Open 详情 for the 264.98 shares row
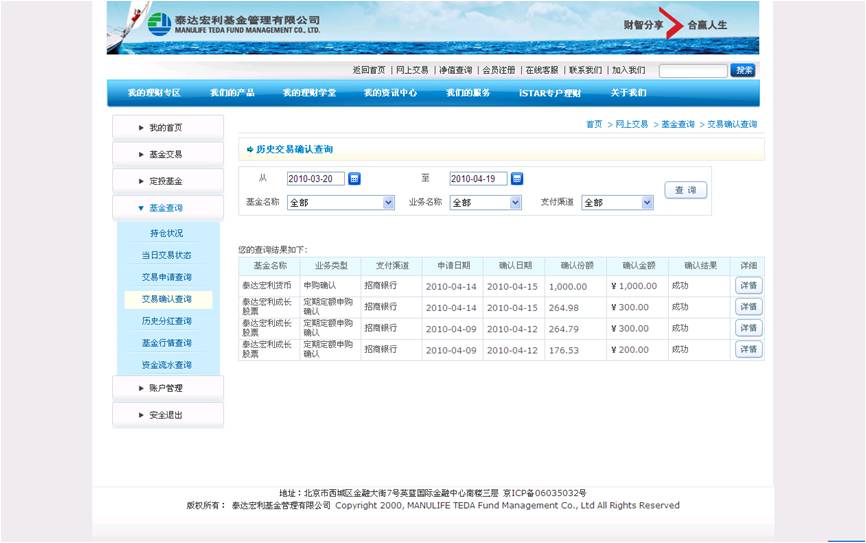 pyautogui.click(x=748, y=307)
